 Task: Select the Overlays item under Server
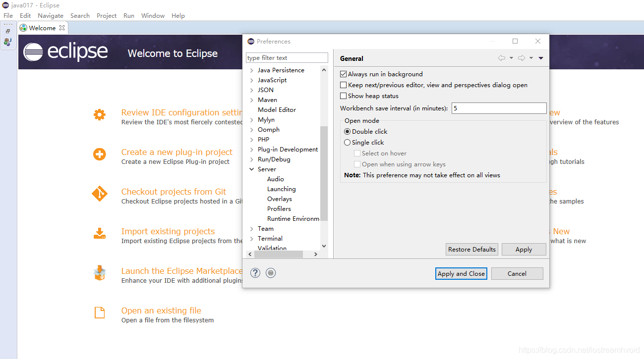279,199
